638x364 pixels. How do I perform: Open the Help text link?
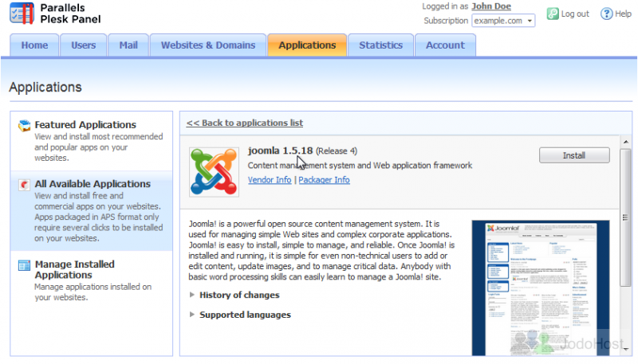tap(623, 14)
